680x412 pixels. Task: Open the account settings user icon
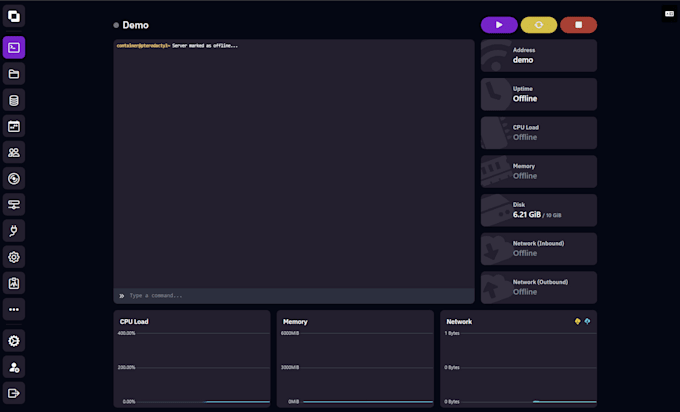pos(14,367)
